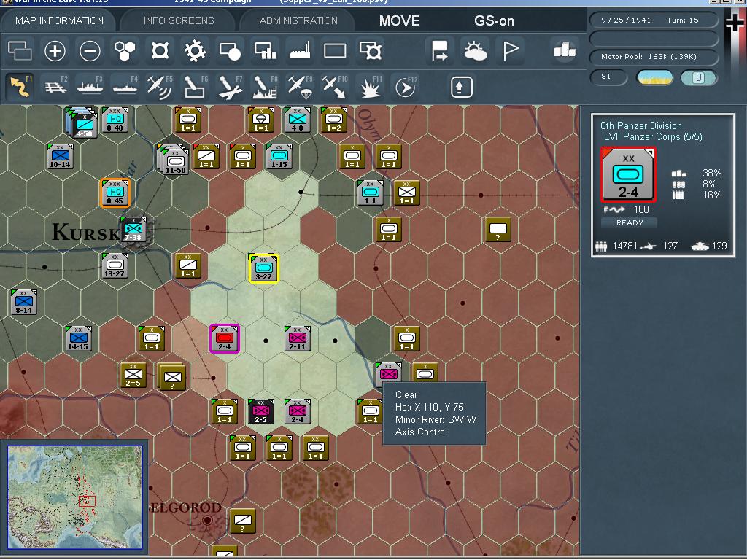The height and width of the screenshot is (560, 747).
Task: Select the magenta-outlined red 2-4 unit
Action: (225, 338)
